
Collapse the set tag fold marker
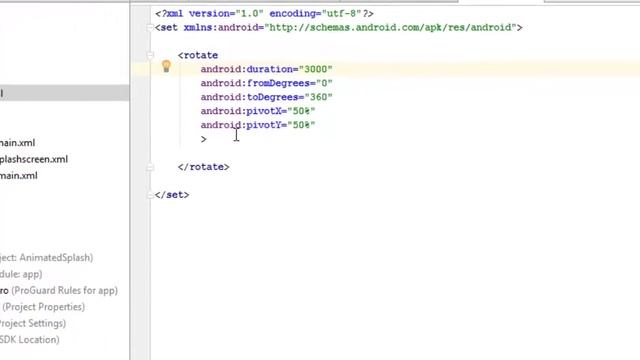[150, 27]
